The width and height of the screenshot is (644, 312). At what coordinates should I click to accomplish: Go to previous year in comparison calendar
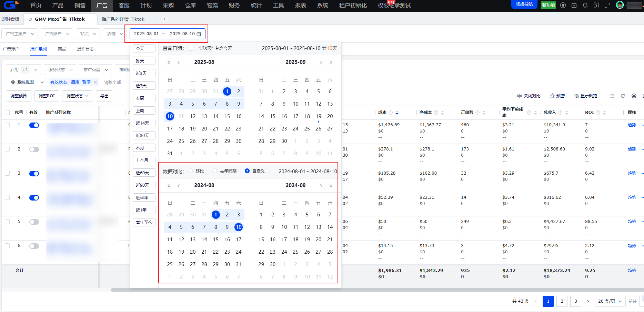click(x=169, y=186)
